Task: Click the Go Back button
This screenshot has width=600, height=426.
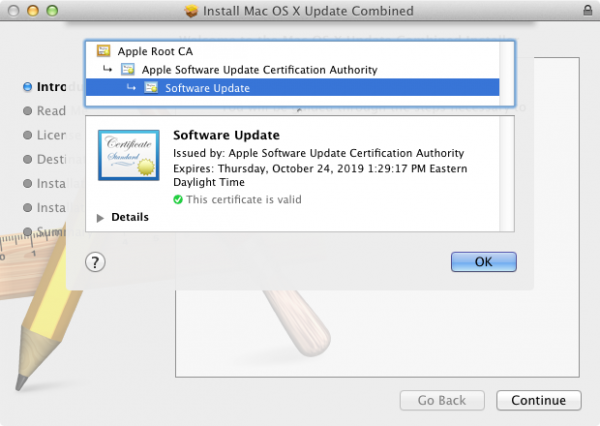Action: [442, 400]
